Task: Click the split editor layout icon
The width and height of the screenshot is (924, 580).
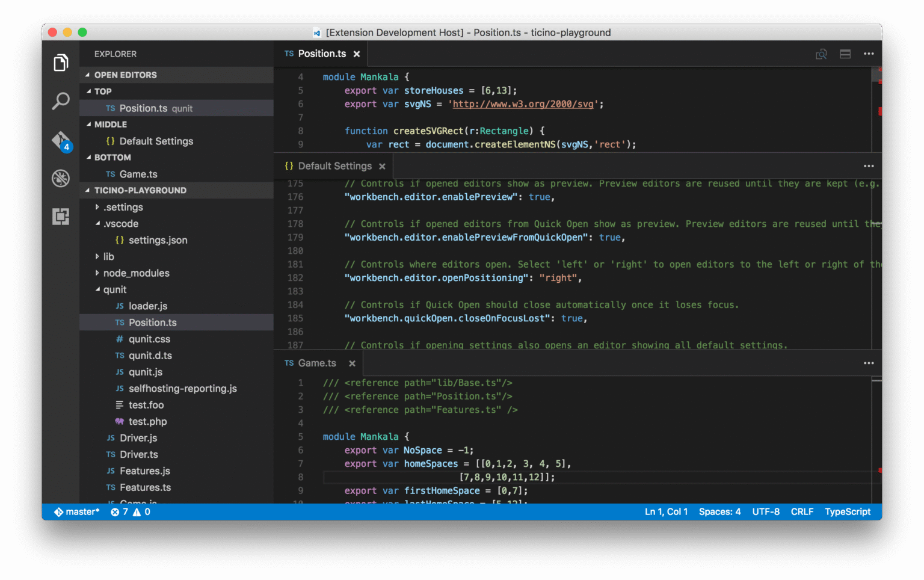Action: (x=845, y=54)
